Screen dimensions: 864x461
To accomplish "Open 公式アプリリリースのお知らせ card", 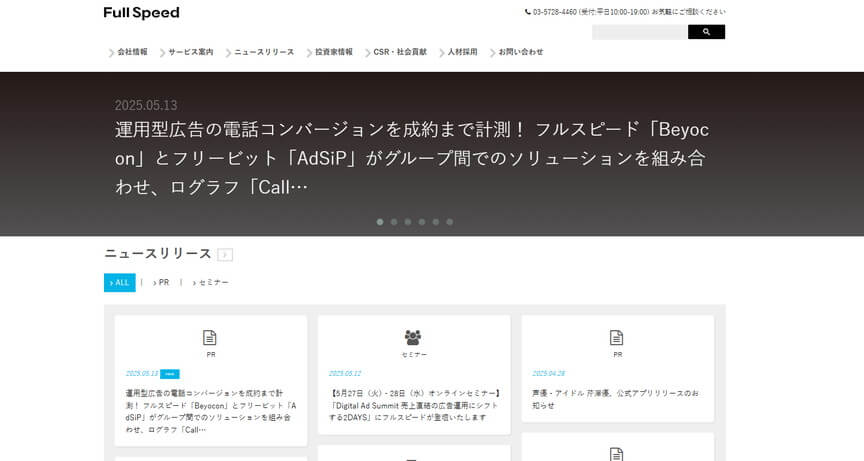I will point(618,368).
